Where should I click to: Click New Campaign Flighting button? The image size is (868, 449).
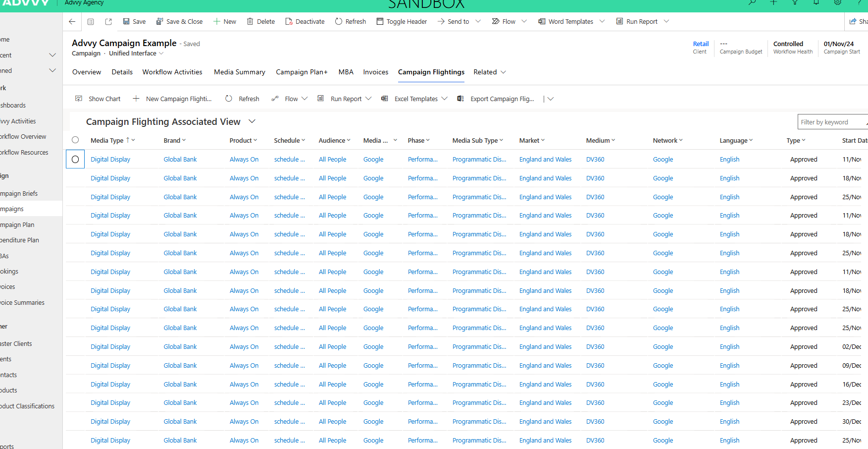pyautogui.click(x=172, y=99)
